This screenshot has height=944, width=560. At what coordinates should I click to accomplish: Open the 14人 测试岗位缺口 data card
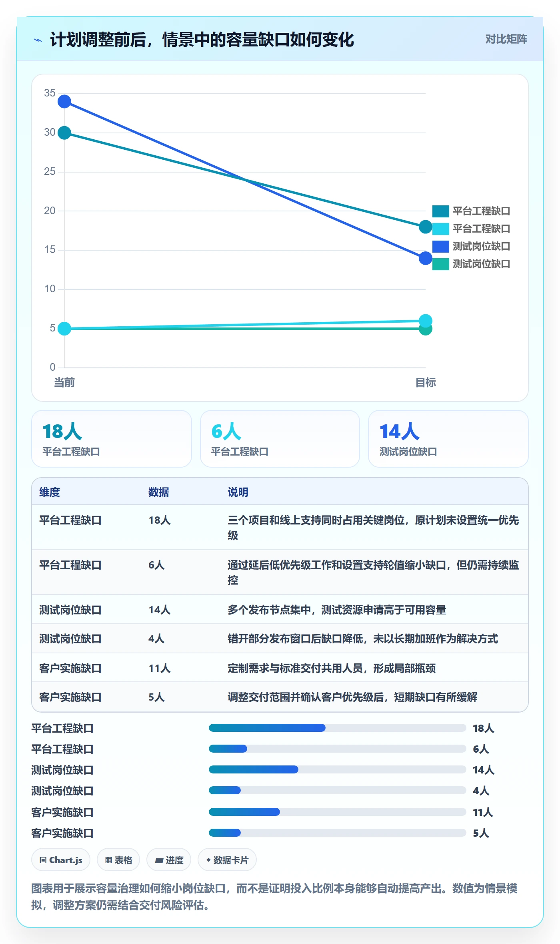pos(448,439)
